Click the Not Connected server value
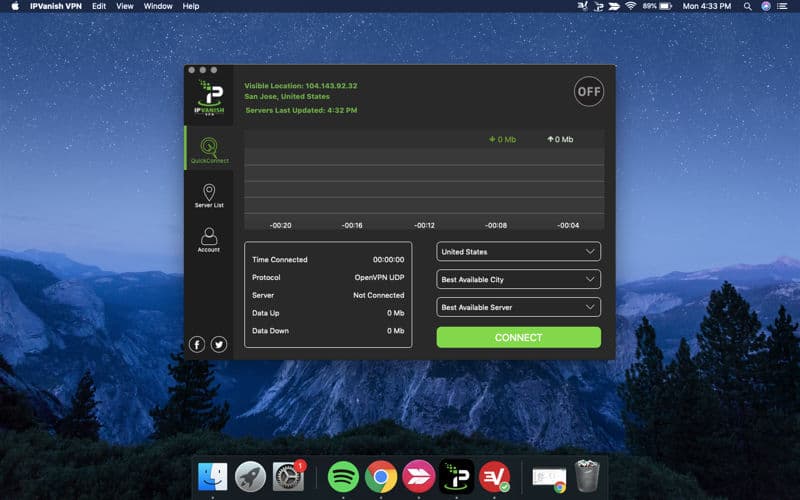Image resolution: width=800 pixels, height=500 pixels. click(x=379, y=295)
